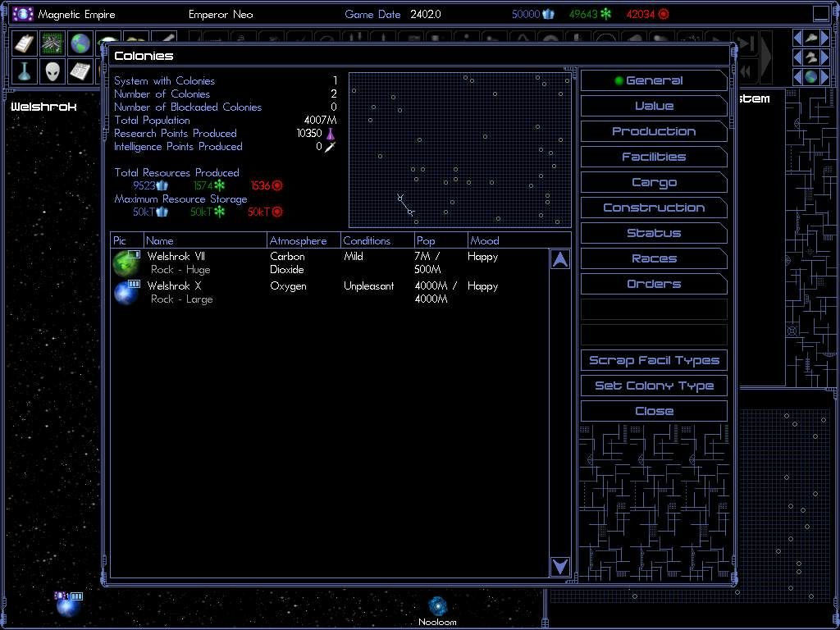The width and height of the screenshot is (840, 630).
Task: Open the green galaxy map grid icon
Action: coord(52,44)
